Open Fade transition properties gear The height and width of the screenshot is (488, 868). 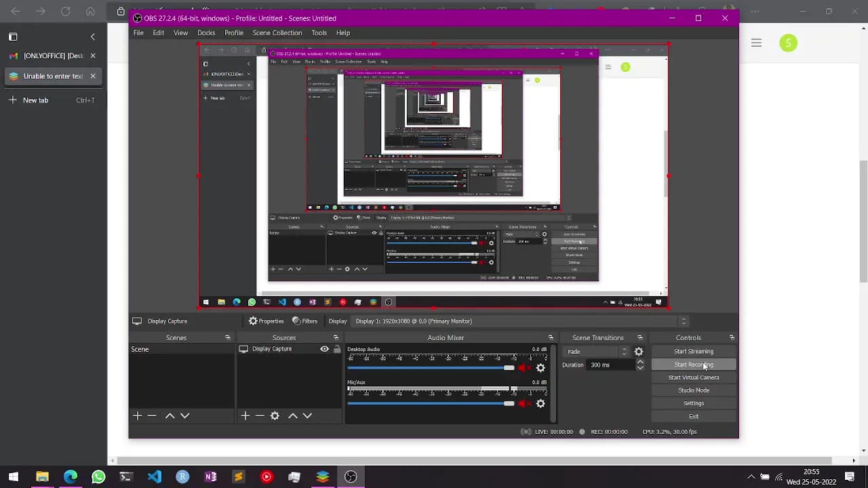[638, 351]
